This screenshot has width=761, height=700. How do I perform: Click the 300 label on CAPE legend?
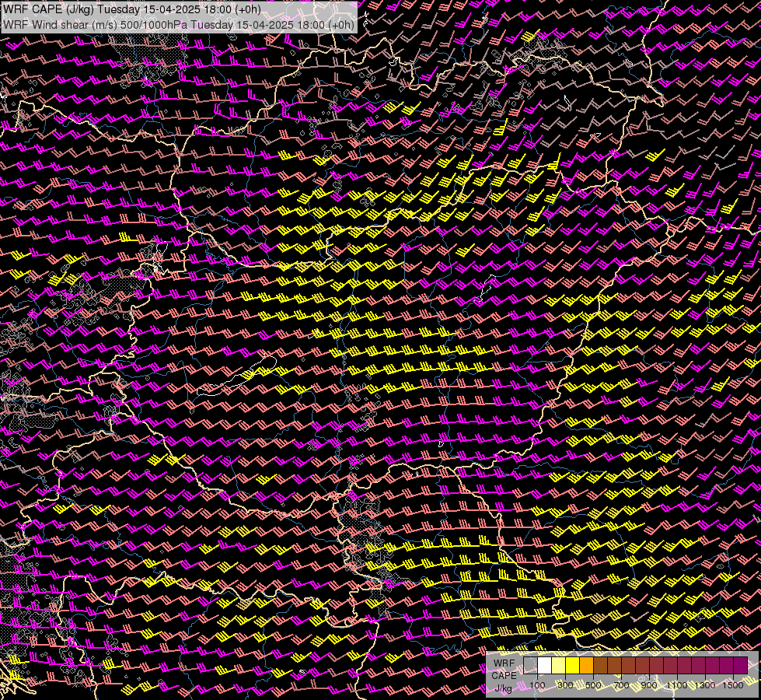point(565,685)
